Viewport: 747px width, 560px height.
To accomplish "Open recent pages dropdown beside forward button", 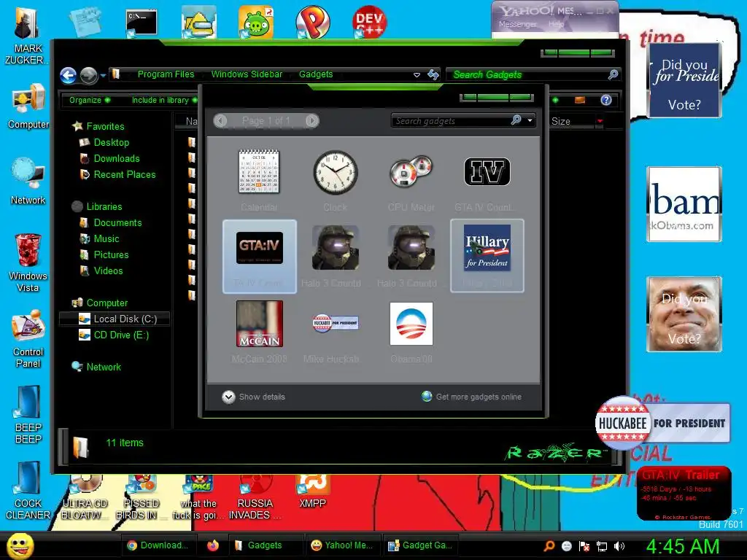I will [x=103, y=75].
